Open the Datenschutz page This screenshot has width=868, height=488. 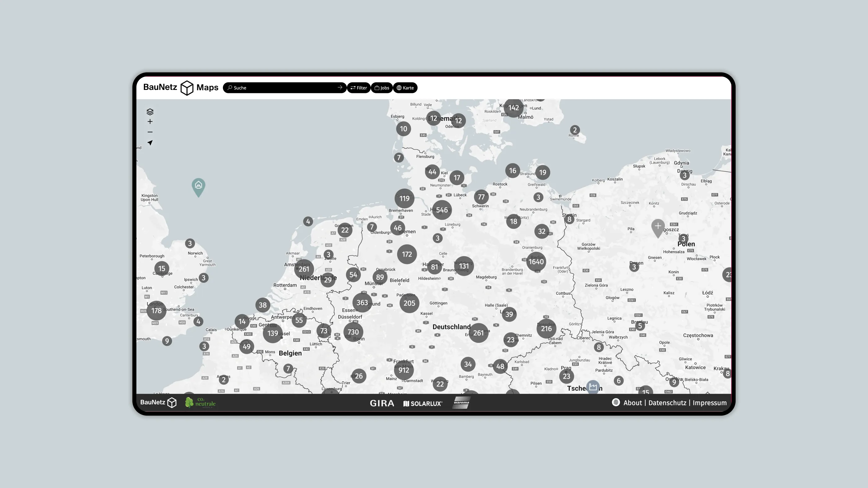[667, 403]
